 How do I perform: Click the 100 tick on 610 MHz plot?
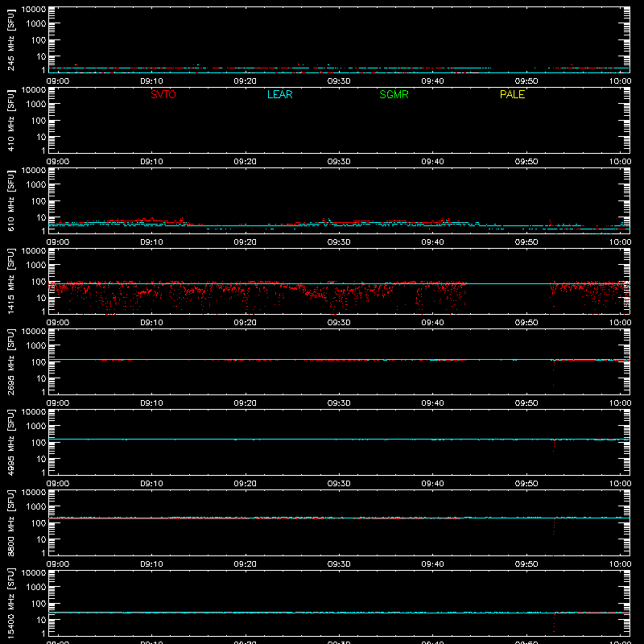tap(39, 200)
